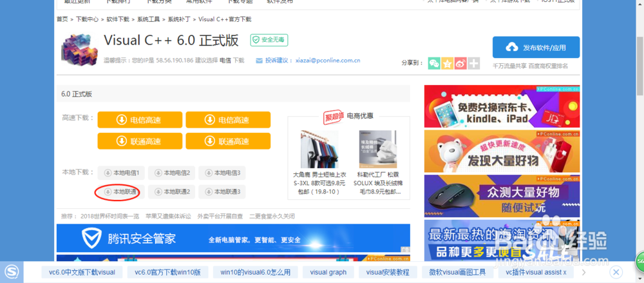This screenshot has height=283, width=644.
Task: Search suggestion vc6.0中文版下载visual
Action: 82,272
